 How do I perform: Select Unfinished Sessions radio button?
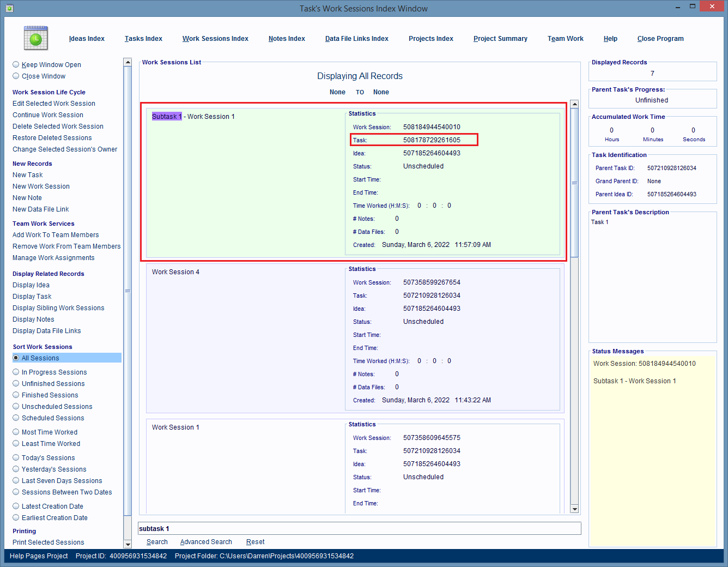(16, 383)
